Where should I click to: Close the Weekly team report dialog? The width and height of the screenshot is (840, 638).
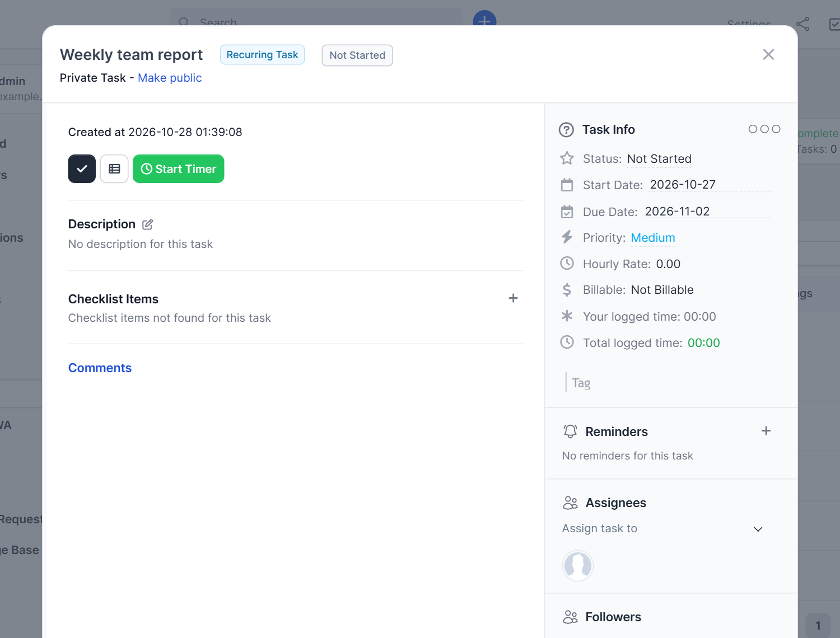768,54
